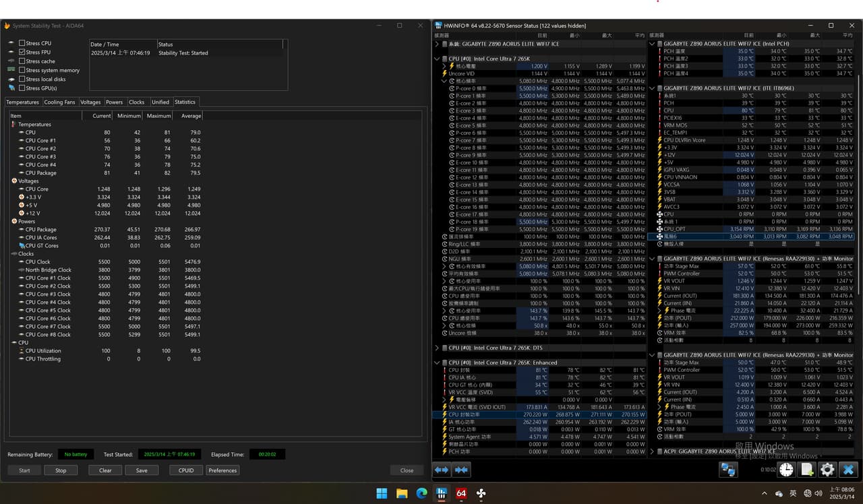
Task: Open the Cooling Fans tab
Action: click(x=59, y=102)
